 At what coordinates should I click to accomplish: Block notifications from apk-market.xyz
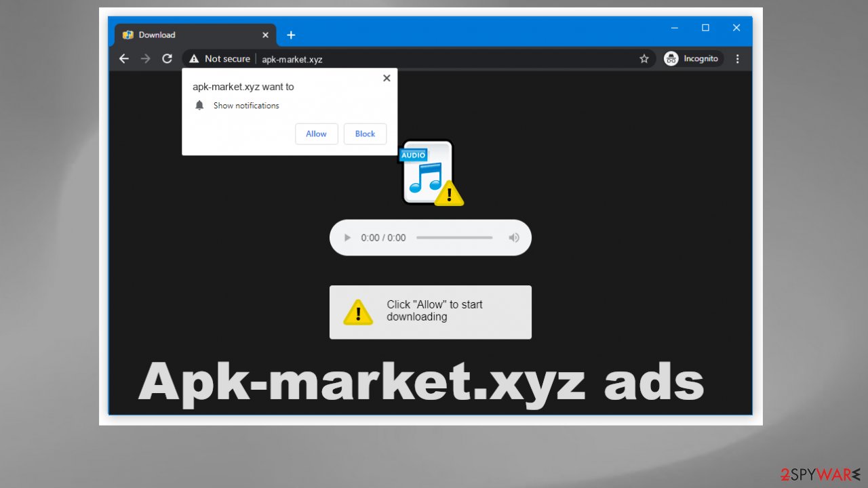pyautogui.click(x=365, y=134)
